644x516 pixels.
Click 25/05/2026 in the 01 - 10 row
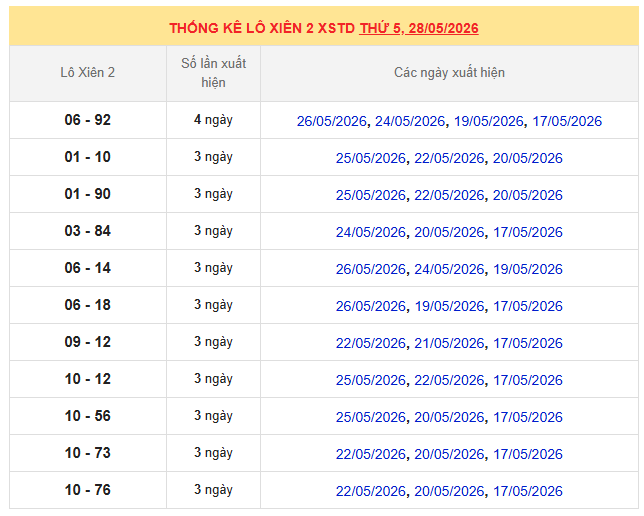tap(370, 158)
